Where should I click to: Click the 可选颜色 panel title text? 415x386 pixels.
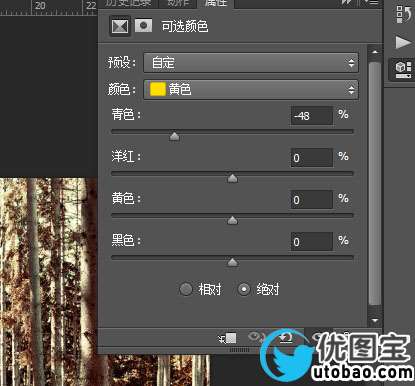point(185,26)
